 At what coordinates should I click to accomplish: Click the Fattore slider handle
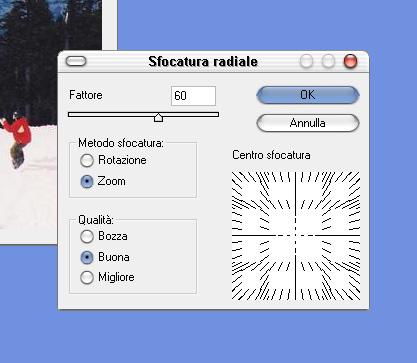coord(158,117)
